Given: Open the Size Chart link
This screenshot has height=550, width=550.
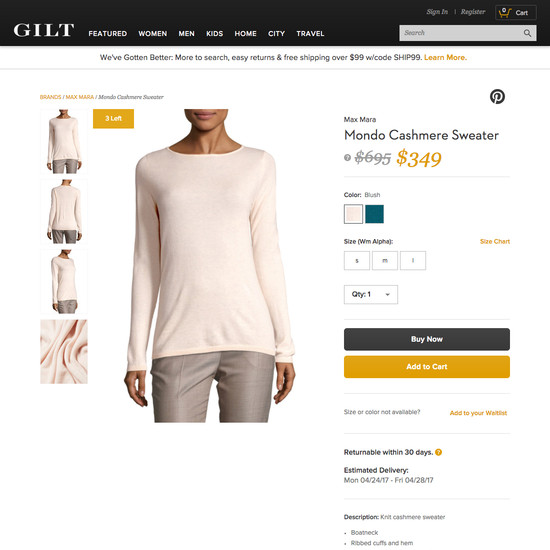Looking at the screenshot, I should tap(495, 241).
